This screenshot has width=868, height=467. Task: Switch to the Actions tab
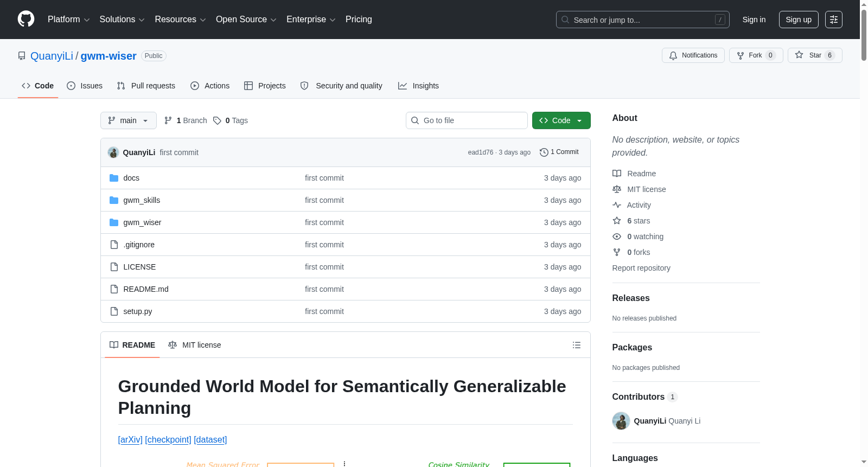[210, 86]
